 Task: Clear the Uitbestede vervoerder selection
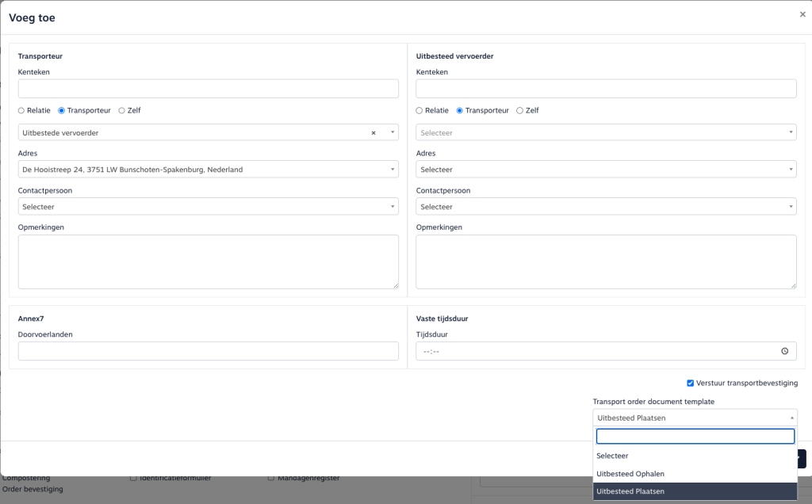[373, 133]
